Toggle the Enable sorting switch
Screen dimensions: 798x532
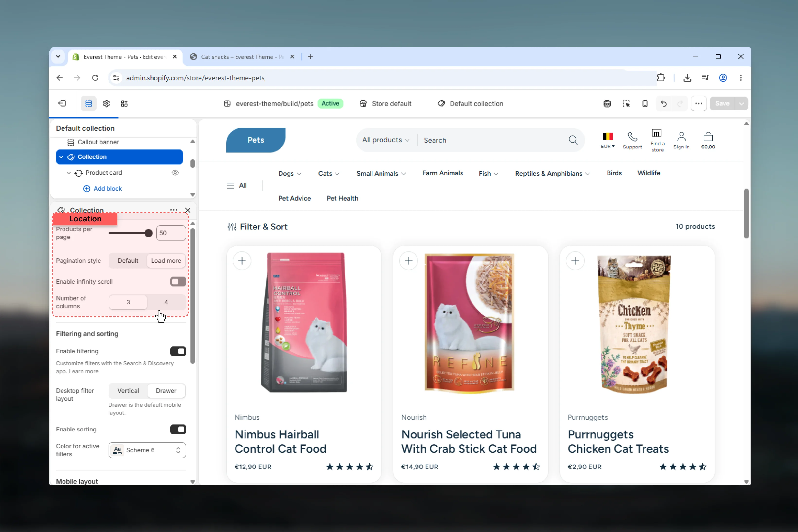pyautogui.click(x=178, y=430)
